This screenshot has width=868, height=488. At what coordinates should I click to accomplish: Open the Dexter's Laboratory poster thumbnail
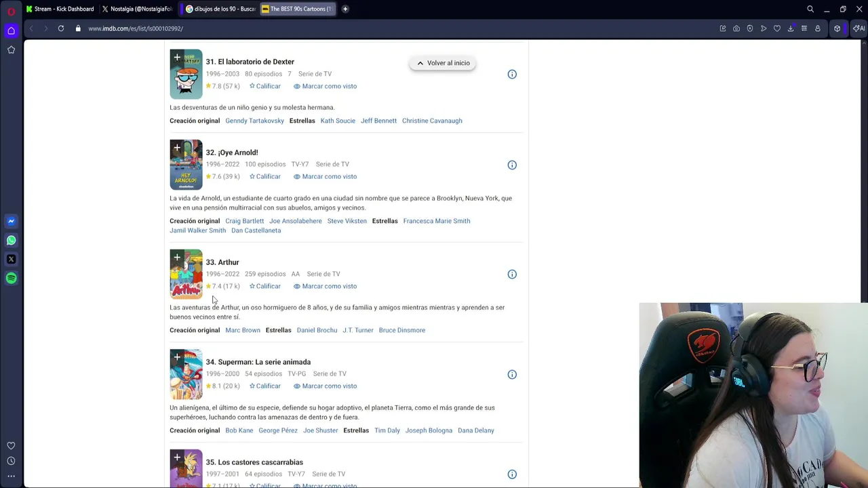[x=186, y=74]
